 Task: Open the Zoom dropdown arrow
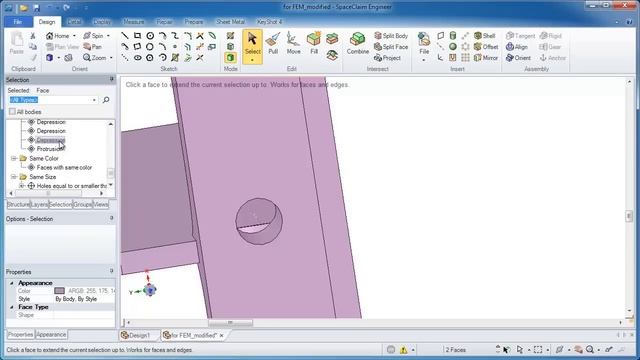111,58
